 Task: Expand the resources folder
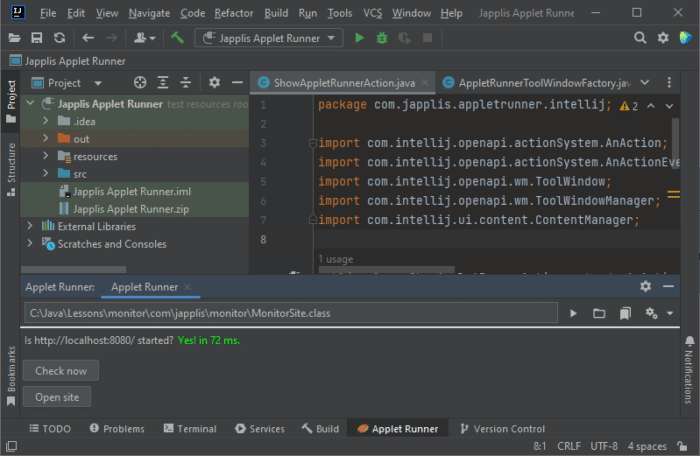46,156
